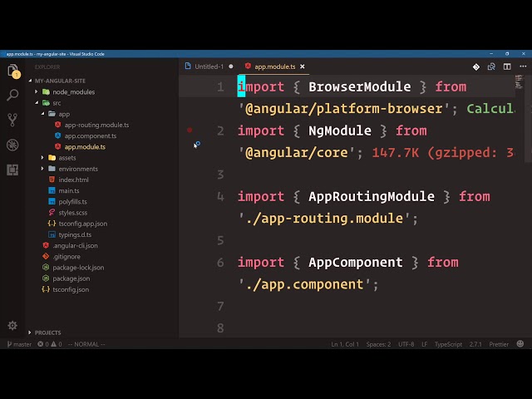Toggle the breakpoint dot on line 2
The image size is (532, 399).
point(190,130)
